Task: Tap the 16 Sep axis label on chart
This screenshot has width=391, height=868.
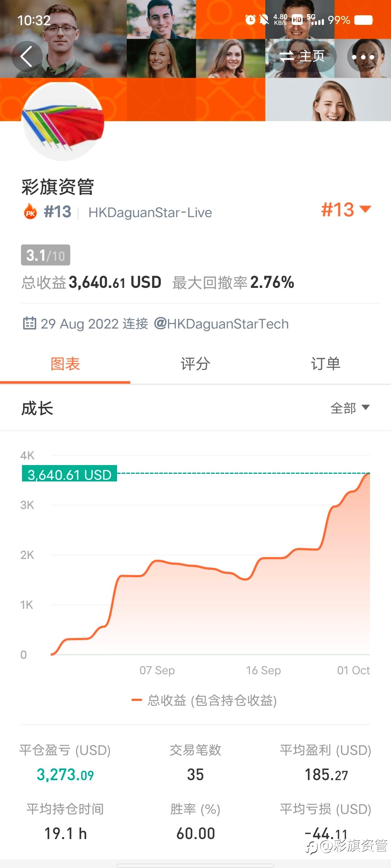Action: [264, 670]
